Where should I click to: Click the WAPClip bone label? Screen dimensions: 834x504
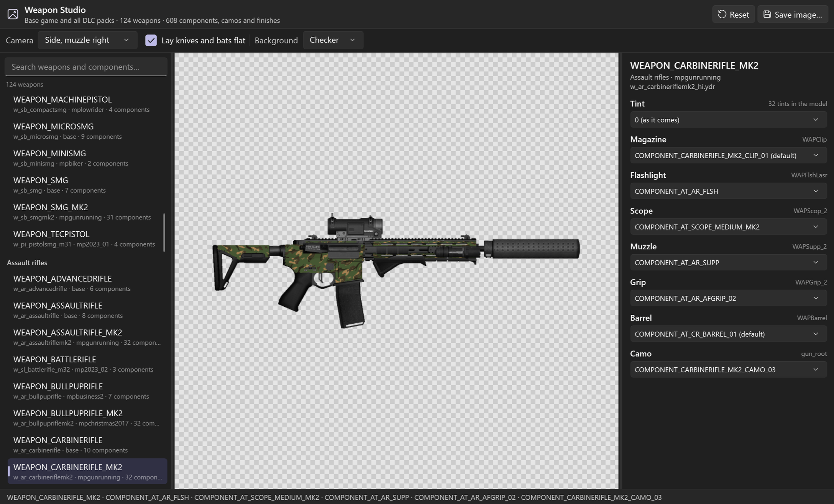814,139
